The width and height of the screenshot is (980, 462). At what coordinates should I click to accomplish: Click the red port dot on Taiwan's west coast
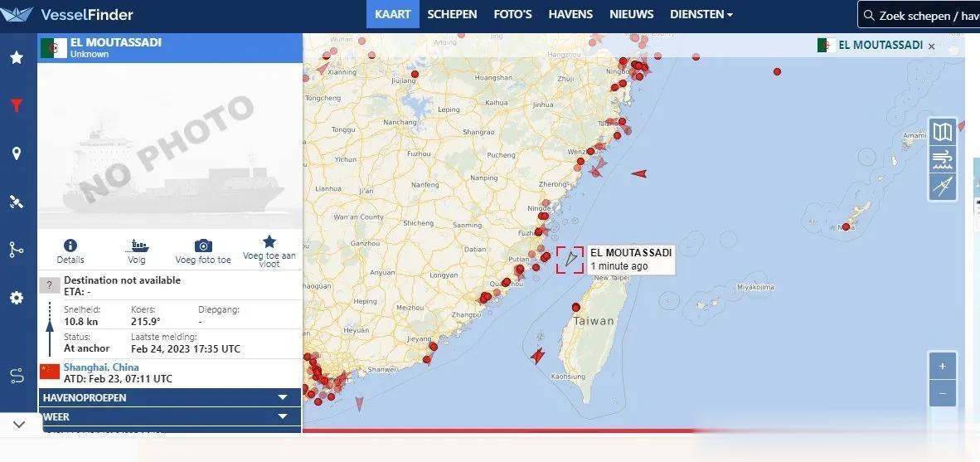(x=575, y=308)
